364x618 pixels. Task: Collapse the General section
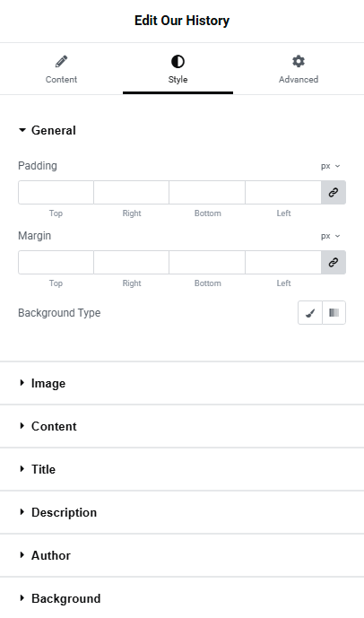(x=48, y=130)
